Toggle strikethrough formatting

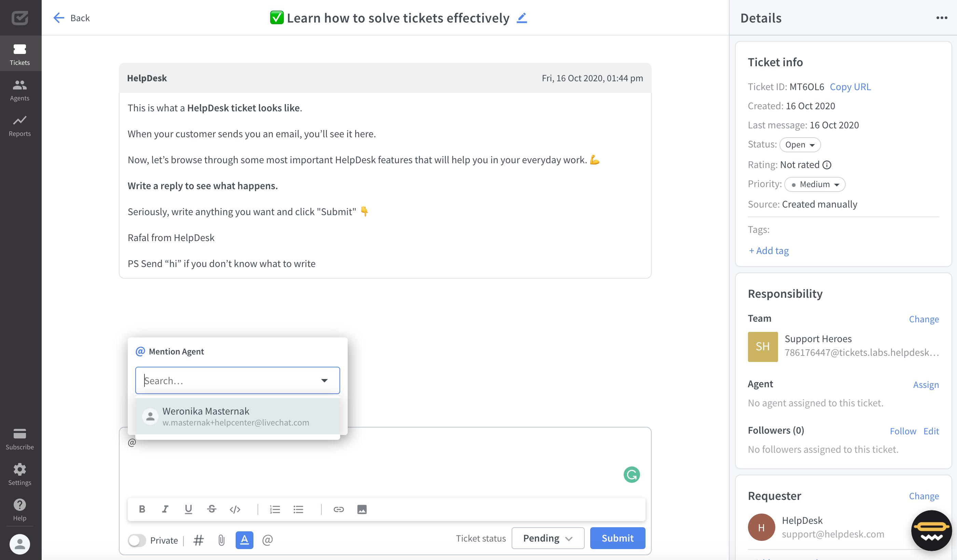pos(211,509)
